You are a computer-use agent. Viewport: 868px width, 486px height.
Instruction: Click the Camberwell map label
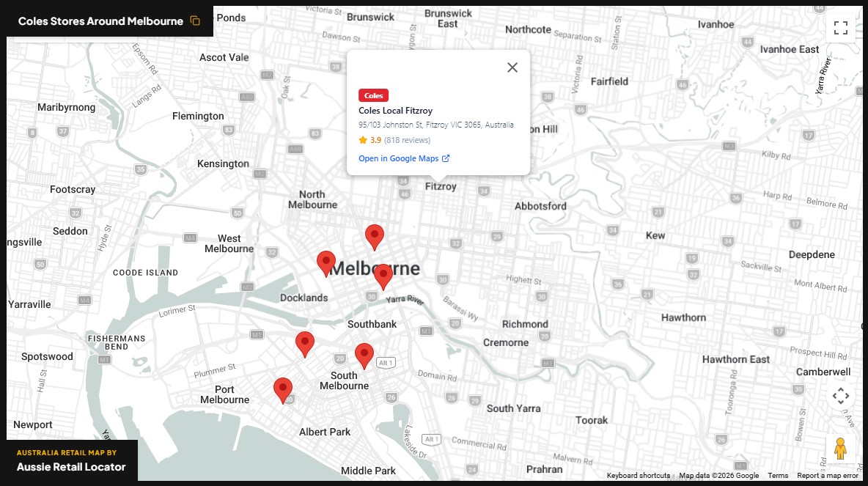[x=823, y=372]
